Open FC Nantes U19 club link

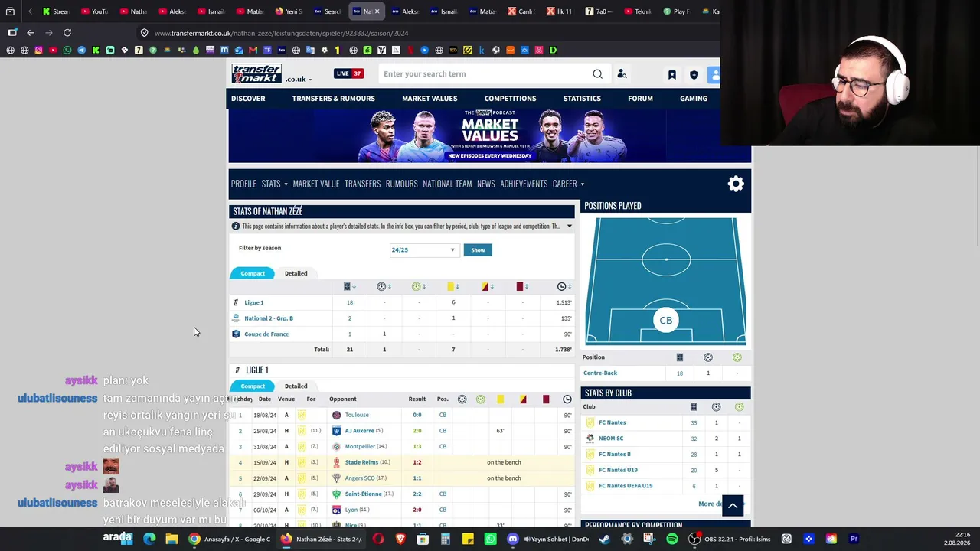pos(618,470)
